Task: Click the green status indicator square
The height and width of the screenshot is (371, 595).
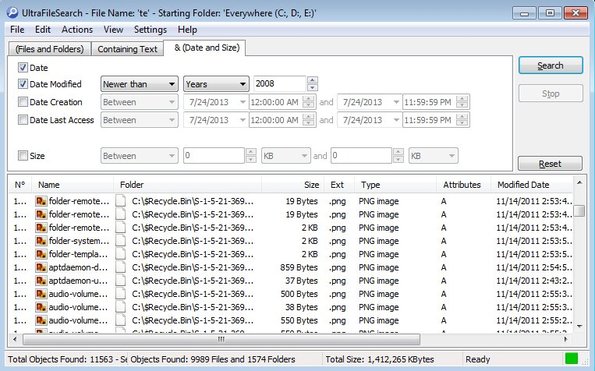Action: click(x=571, y=358)
